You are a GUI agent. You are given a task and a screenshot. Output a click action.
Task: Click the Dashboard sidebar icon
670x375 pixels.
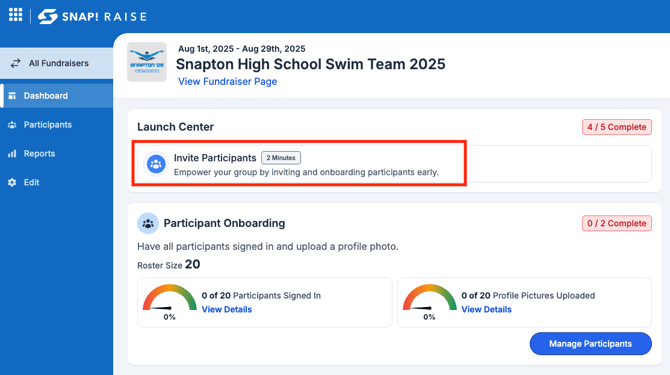click(12, 96)
